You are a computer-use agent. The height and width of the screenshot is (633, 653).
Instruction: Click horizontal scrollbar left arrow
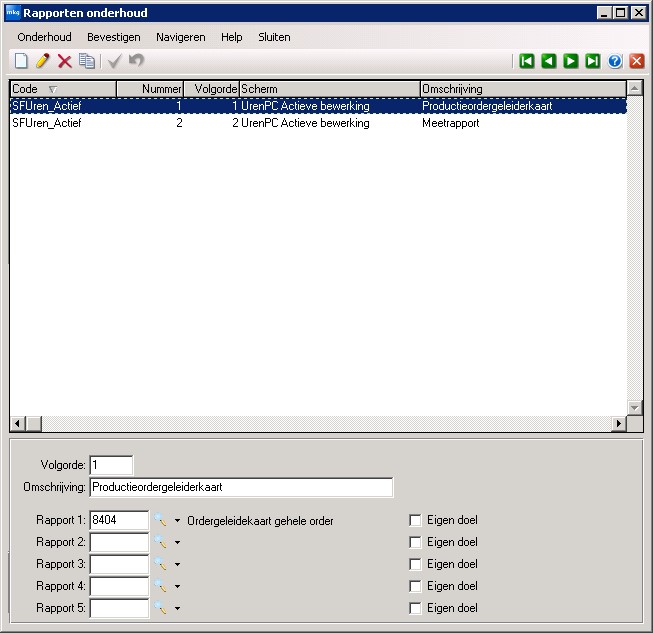coord(17,424)
